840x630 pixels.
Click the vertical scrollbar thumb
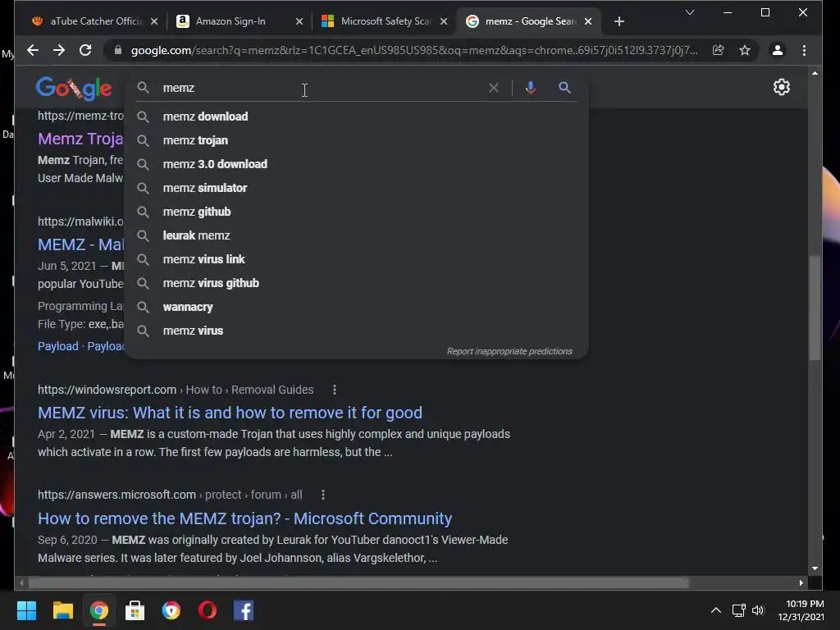pos(815,308)
